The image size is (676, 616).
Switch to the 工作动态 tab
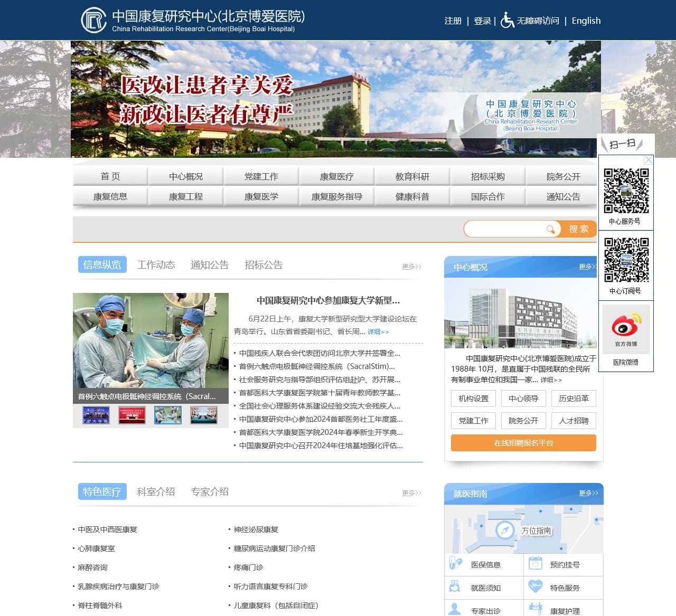pos(156,264)
